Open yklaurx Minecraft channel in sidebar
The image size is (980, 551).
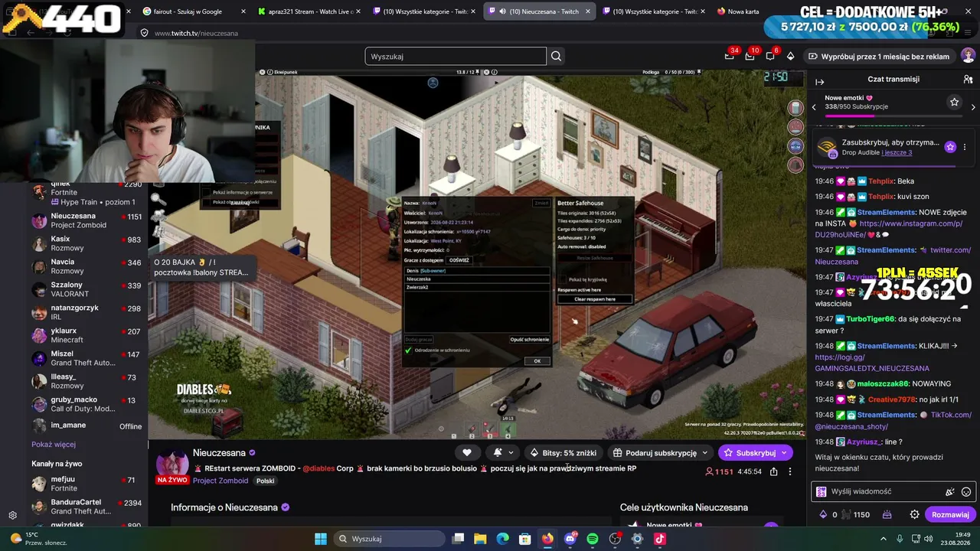pyautogui.click(x=87, y=335)
